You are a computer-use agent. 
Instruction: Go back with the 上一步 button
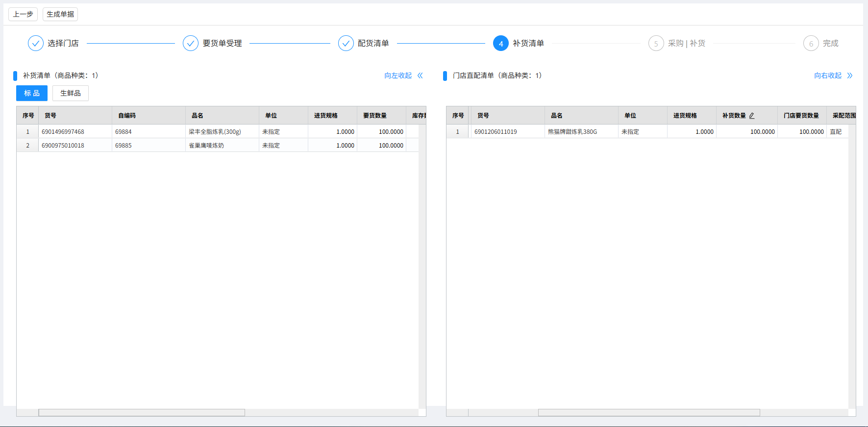pyautogui.click(x=23, y=14)
